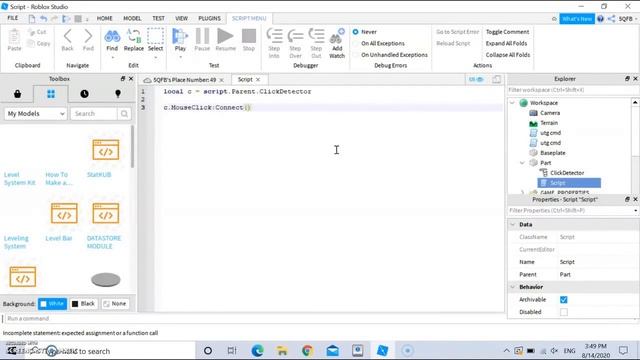Switch to the PLUGINS ribbon tab

209,18
